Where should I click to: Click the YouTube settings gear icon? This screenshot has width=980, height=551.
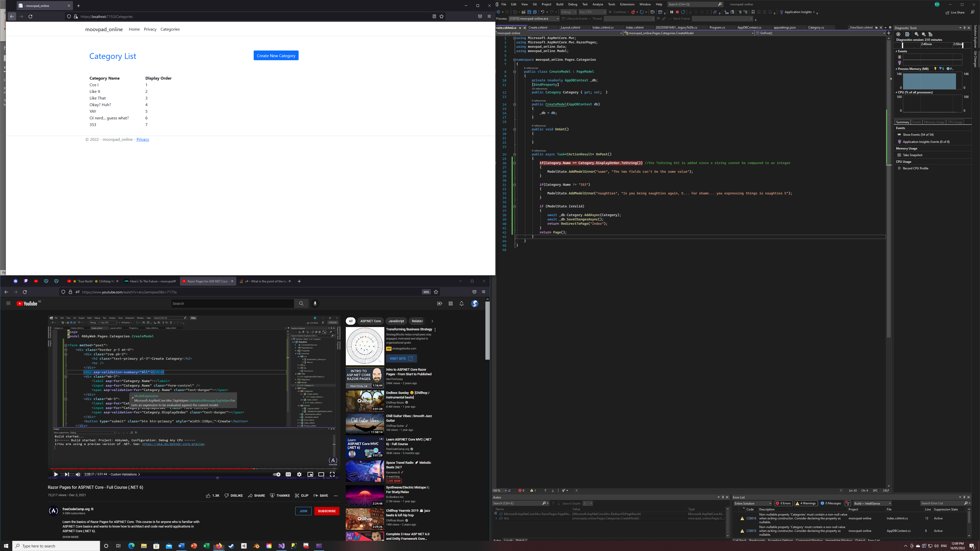pos(299,474)
